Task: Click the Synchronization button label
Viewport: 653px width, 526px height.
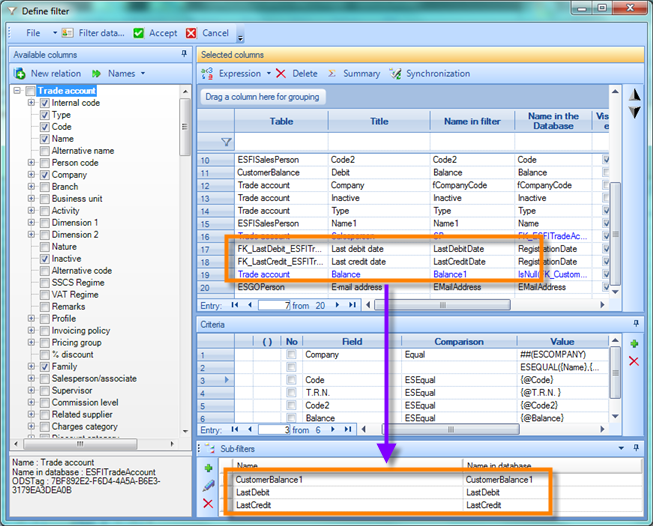Action: click(x=438, y=74)
